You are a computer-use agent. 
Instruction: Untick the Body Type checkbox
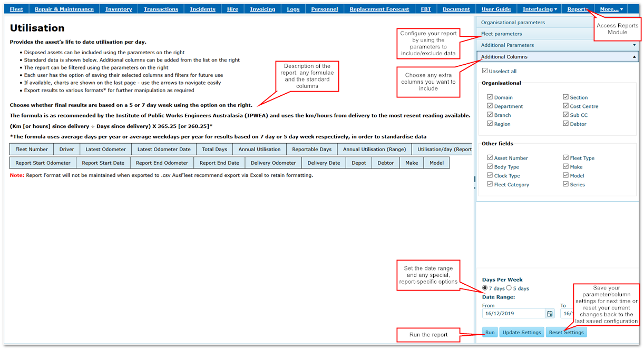click(x=490, y=167)
